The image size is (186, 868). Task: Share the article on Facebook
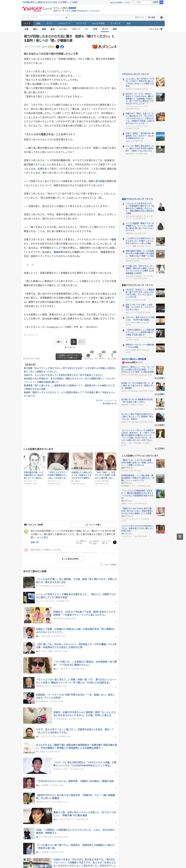(62, 47)
